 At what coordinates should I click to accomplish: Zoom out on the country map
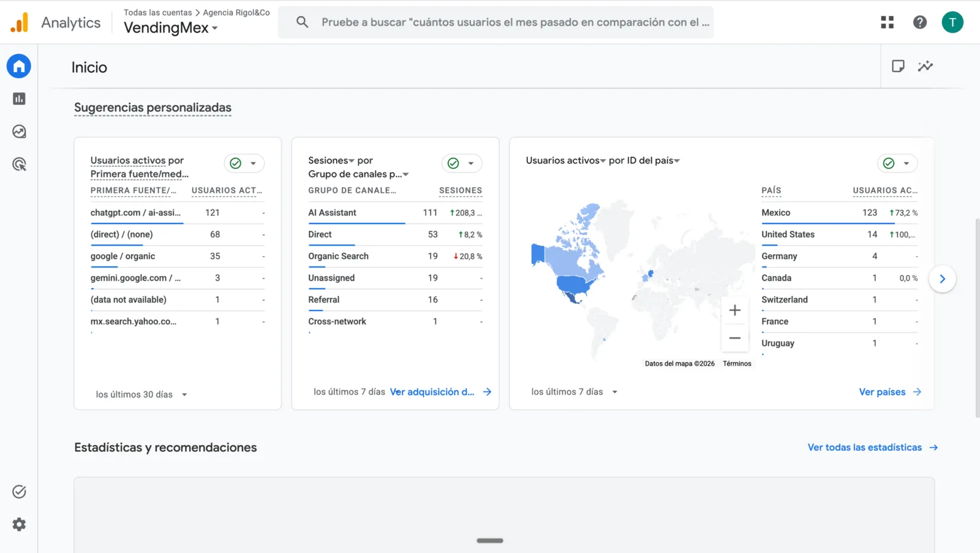[735, 338]
